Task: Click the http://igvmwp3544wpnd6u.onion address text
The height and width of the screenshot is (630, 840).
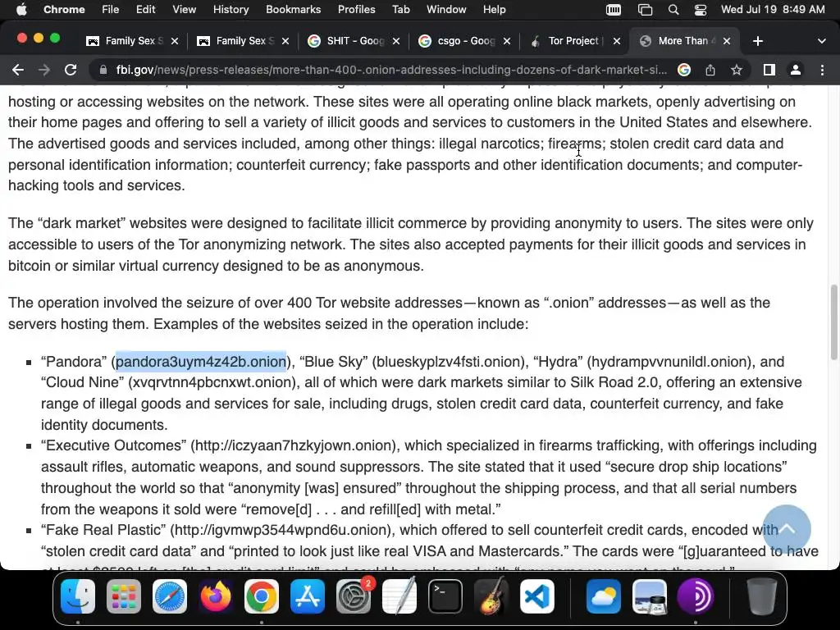Action: 282,530
